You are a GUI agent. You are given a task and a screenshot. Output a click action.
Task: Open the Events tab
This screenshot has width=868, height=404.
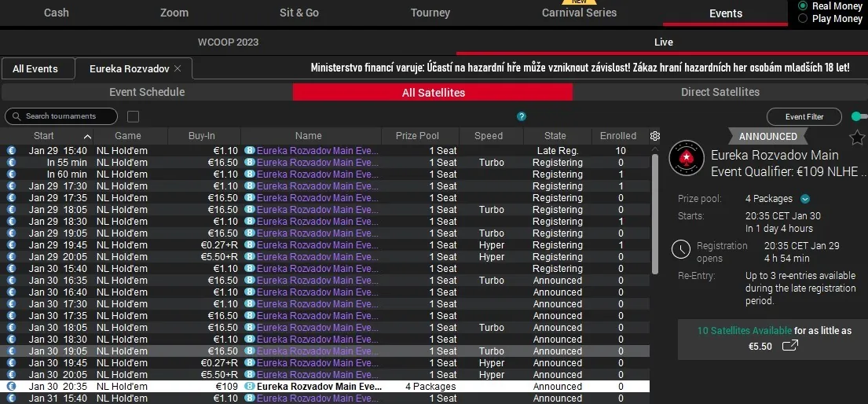point(726,13)
